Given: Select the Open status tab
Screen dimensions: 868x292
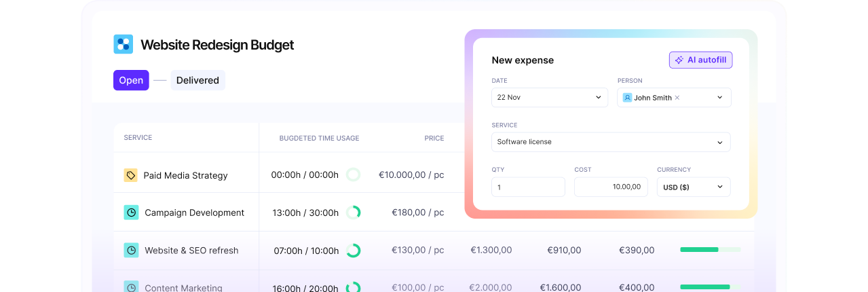Looking at the screenshot, I should 131,80.
